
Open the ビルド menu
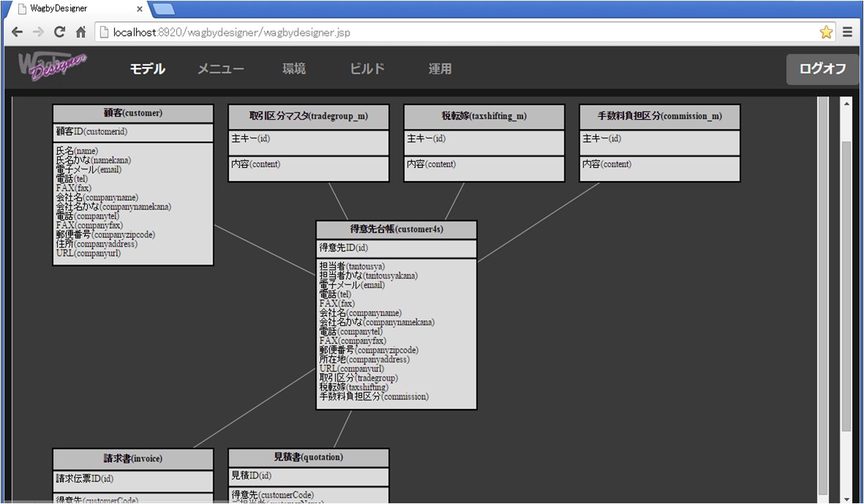(367, 69)
